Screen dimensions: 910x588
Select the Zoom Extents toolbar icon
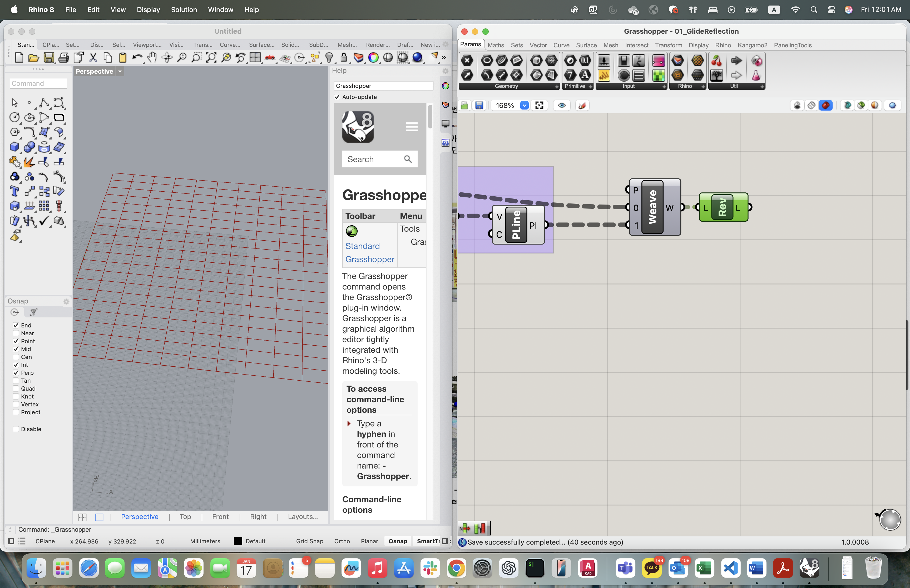pos(211,58)
